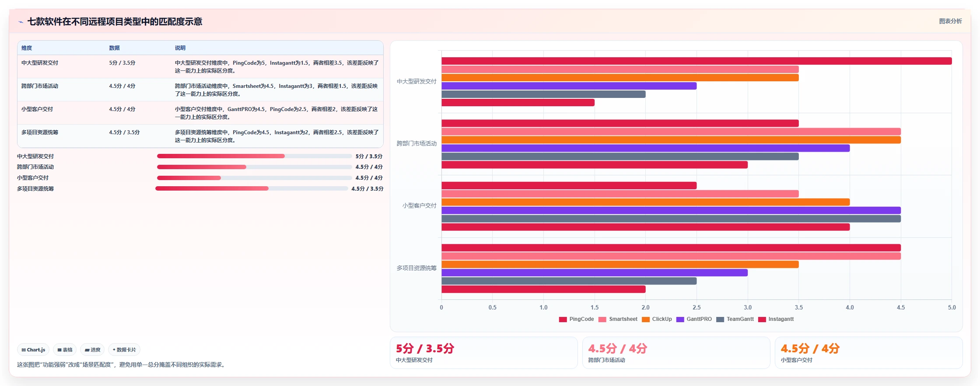Viewport: 980px width, 386px height.
Task: Click the 多项目资源统筹 progress bar
Action: point(252,188)
